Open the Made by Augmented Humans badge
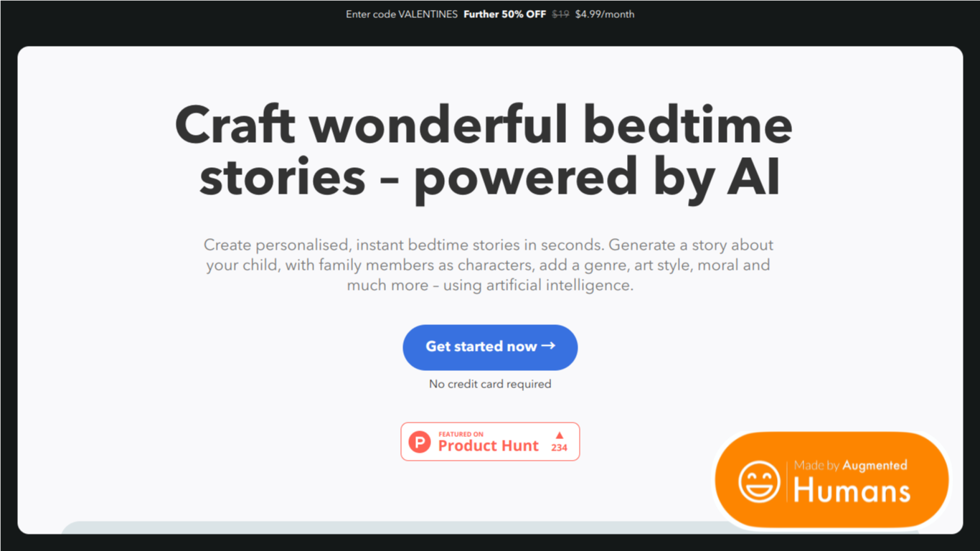980x551 pixels. click(x=832, y=480)
